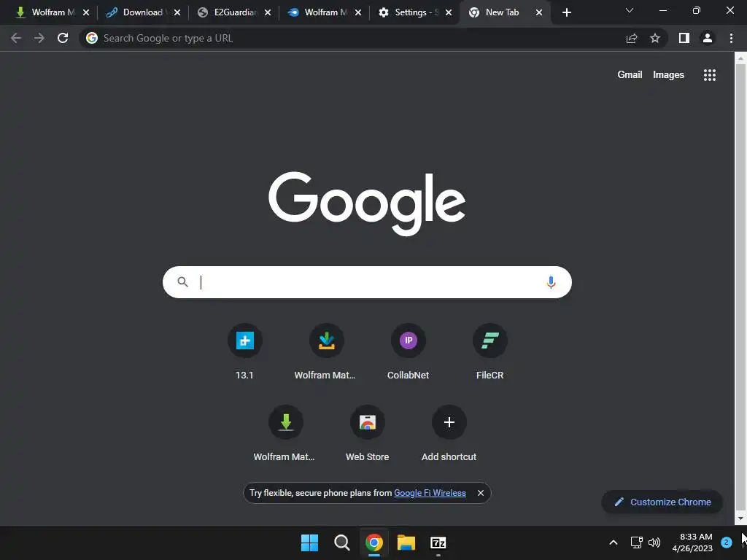This screenshot has width=747, height=560.
Task: Click the magnifier icon in the search box
Action: (182, 282)
